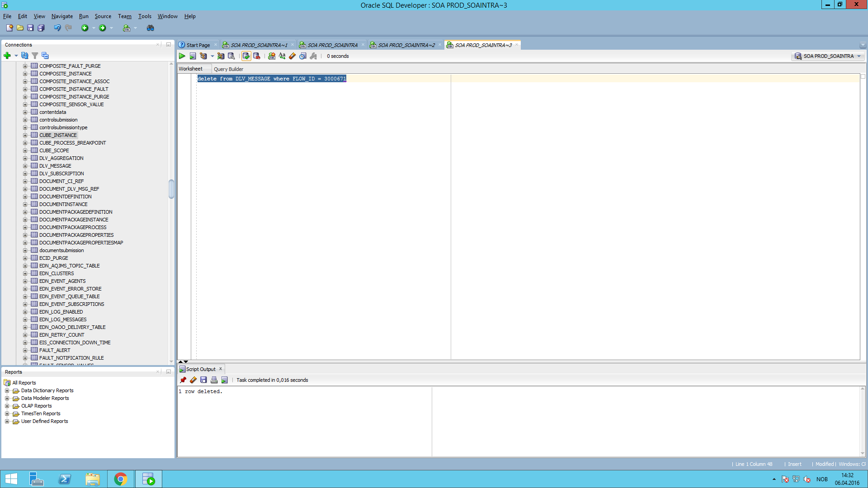This screenshot has height=488, width=868.
Task: Click the Commit icon with green check
Action: click(246, 56)
